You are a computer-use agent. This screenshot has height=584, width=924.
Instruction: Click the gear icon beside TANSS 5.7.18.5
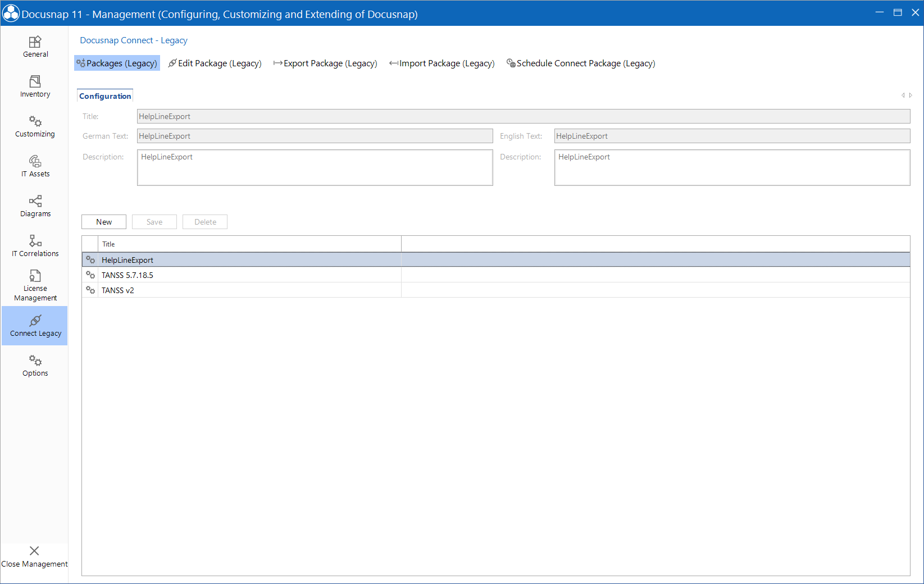[x=90, y=275]
